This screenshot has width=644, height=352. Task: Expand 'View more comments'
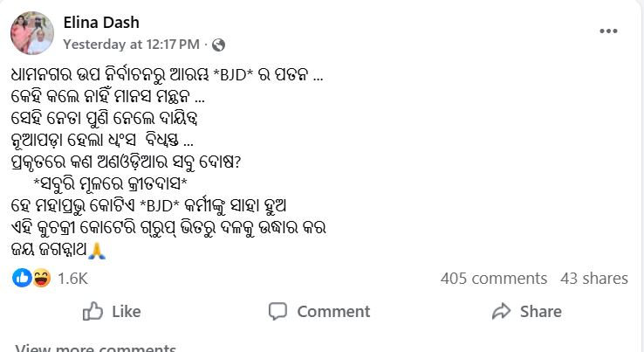(96, 348)
